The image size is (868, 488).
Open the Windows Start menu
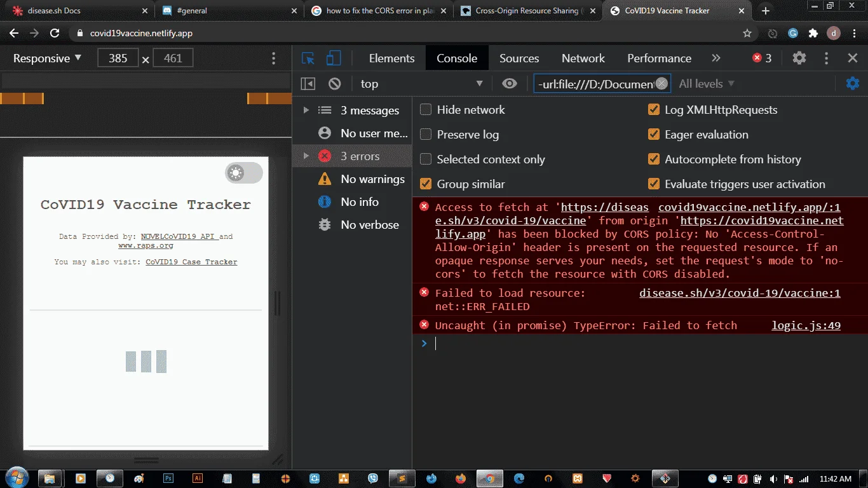pyautogui.click(x=16, y=478)
